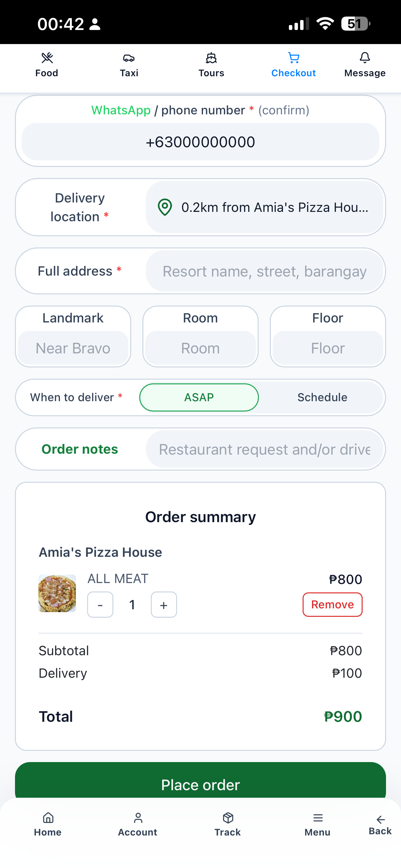The image size is (401, 868).
Task: Decrease ALL MEAT quantity with minus
Action: pos(100,605)
